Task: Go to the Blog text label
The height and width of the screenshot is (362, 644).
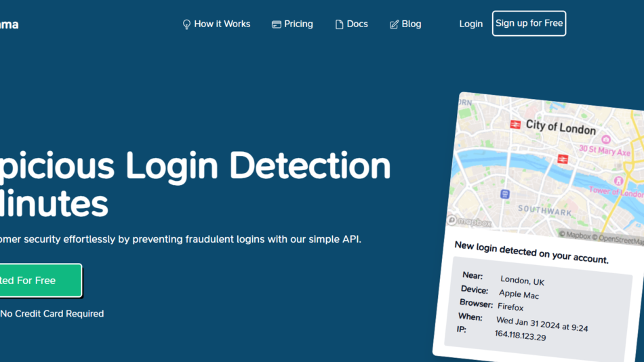Action: (411, 24)
